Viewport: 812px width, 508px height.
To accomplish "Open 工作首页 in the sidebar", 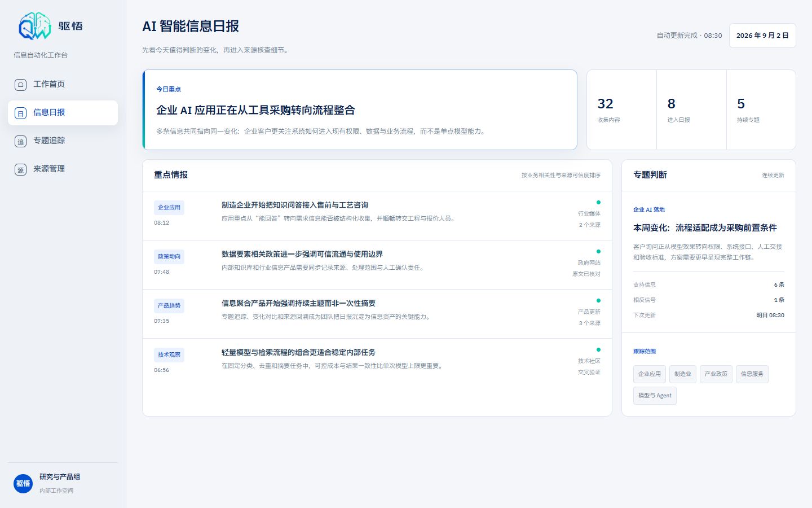I will 63,85.
